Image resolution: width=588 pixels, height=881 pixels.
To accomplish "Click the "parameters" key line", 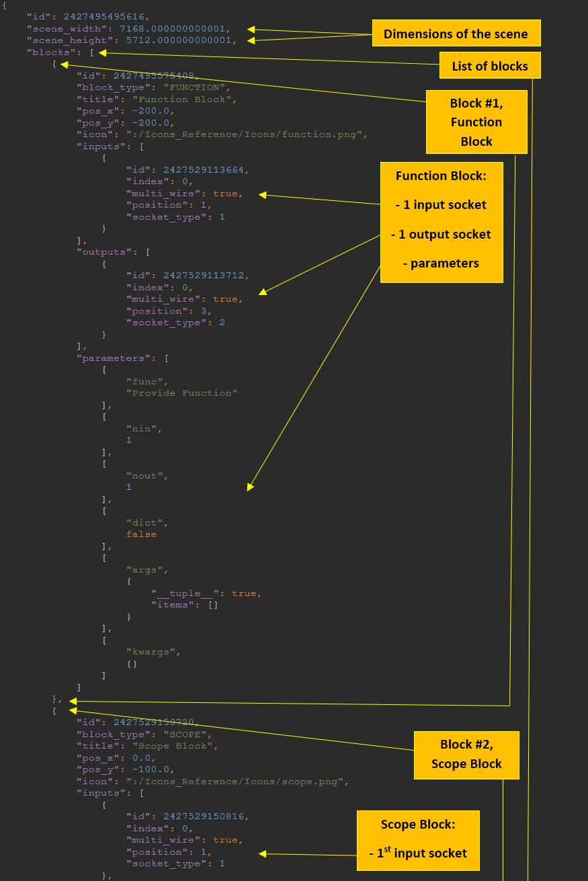I will tap(123, 358).
